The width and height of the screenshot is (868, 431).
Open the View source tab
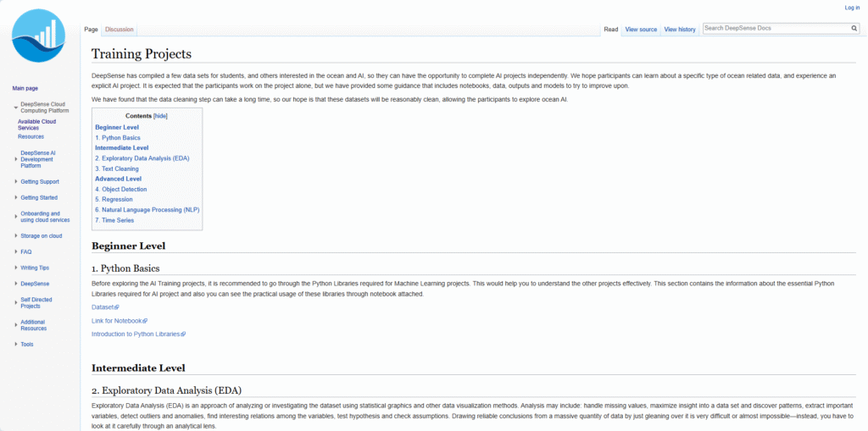click(641, 30)
